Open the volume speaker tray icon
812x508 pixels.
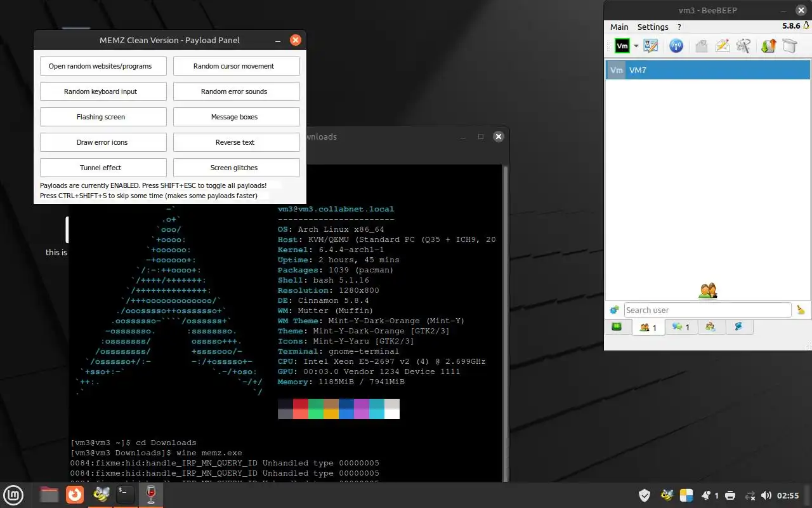(x=766, y=495)
